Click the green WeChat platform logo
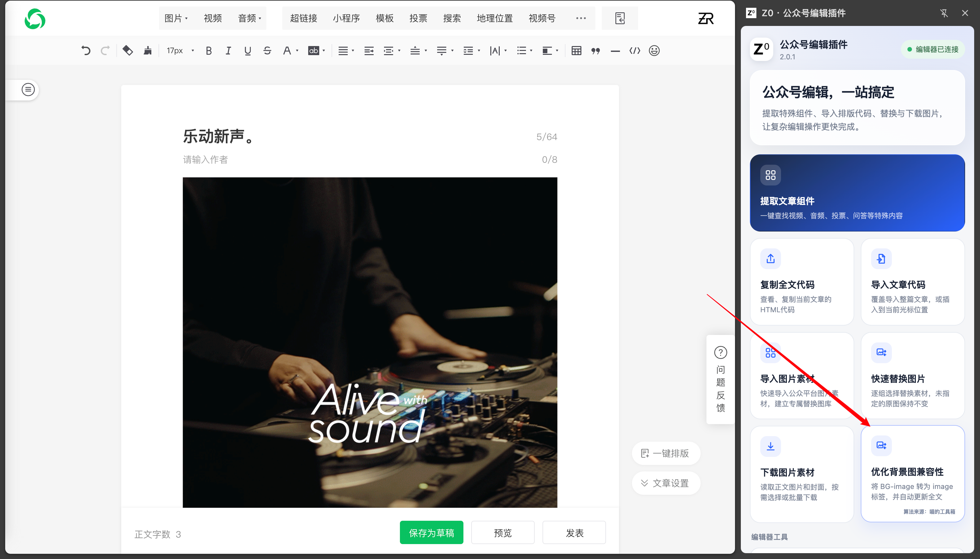The width and height of the screenshot is (980, 559). coord(35,19)
